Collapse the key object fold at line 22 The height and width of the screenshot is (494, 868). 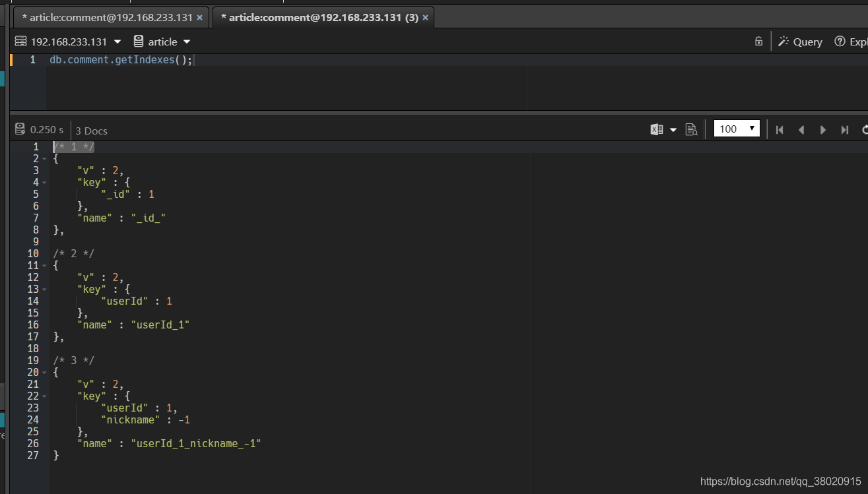44,396
